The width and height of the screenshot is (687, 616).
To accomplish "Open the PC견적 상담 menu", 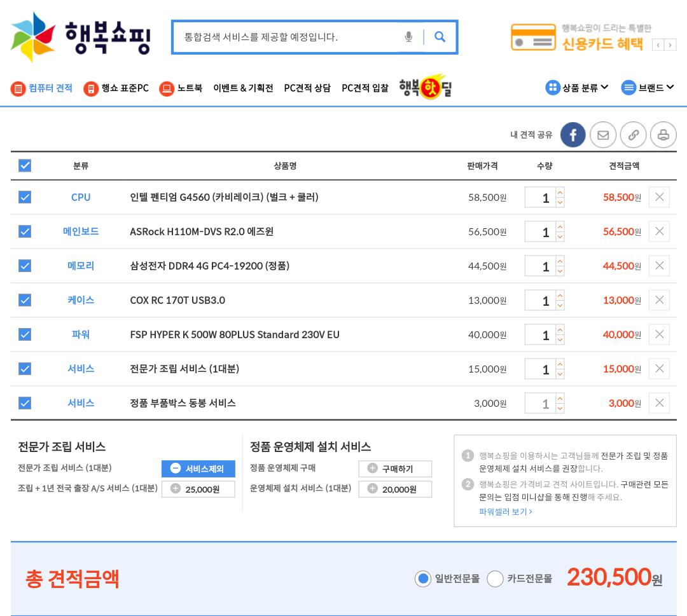I will [x=307, y=88].
